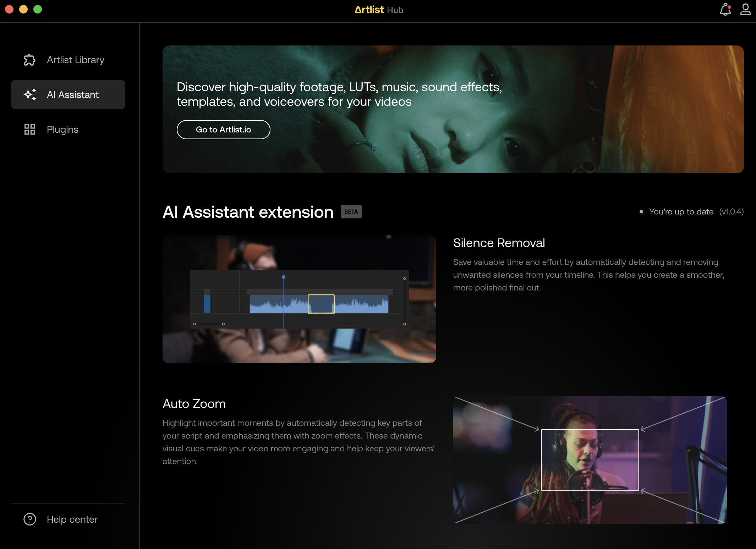Screen dimensions: 756x549
Task: Click the Silence Removal description paragraph
Action: point(589,275)
